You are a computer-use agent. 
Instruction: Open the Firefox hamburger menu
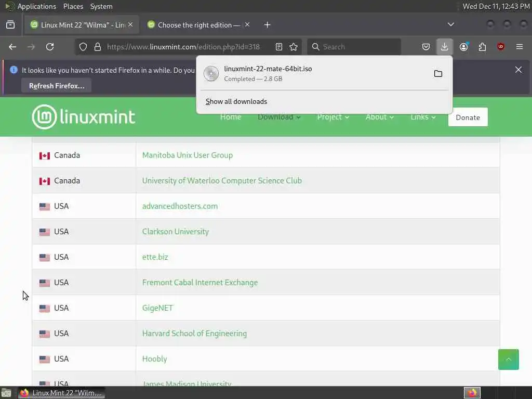click(x=520, y=47)
